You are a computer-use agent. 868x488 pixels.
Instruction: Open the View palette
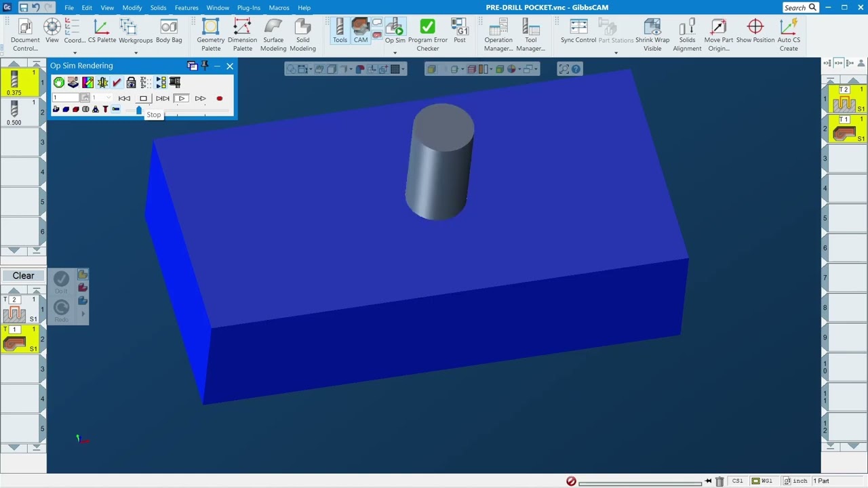(x=52, y=31)
